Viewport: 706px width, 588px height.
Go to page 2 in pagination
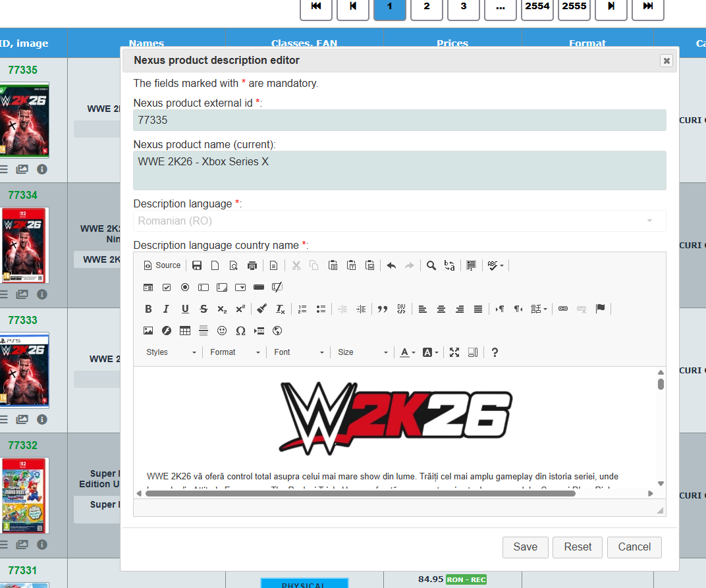[427, 7]
